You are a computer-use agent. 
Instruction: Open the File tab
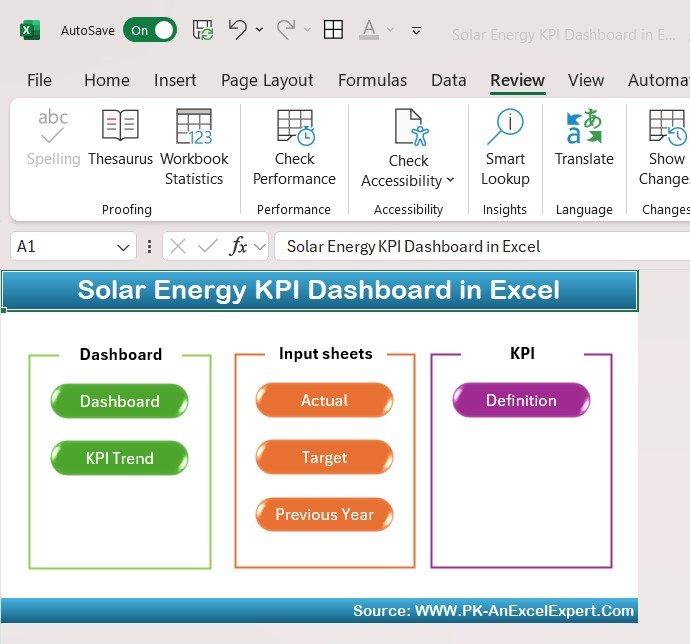(x=39, y=80)
